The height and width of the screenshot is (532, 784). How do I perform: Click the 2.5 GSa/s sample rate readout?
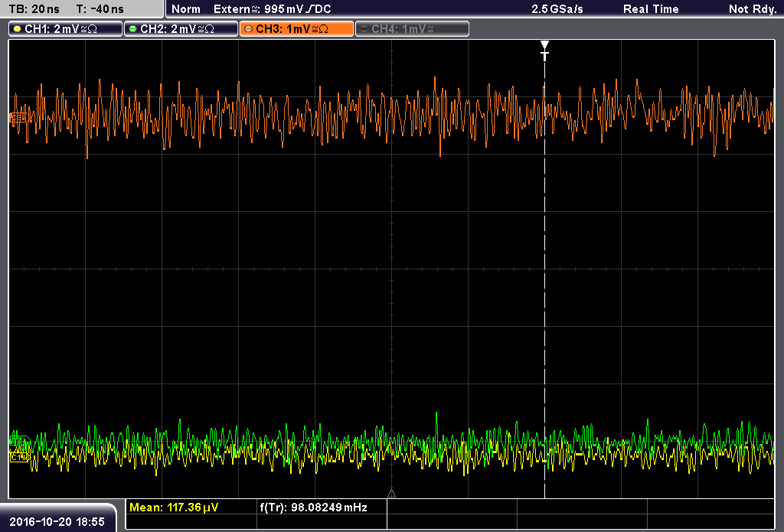(x=557, y=9)
